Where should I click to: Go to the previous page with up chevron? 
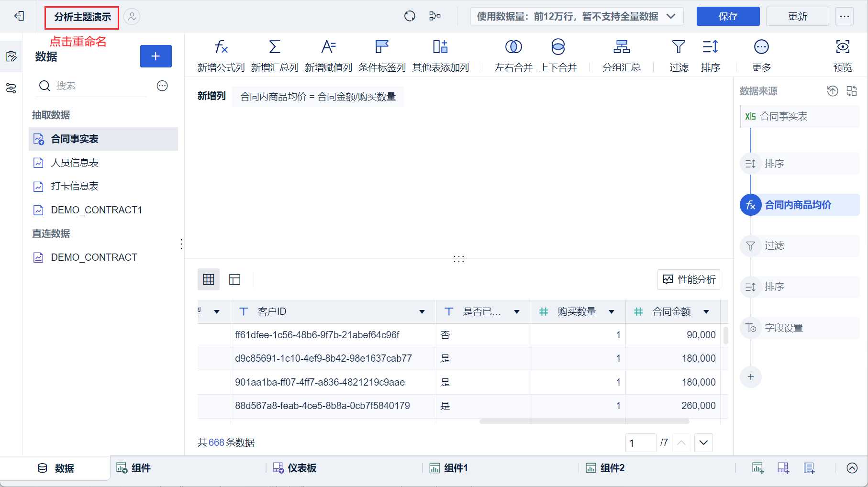tap(681, 443)
